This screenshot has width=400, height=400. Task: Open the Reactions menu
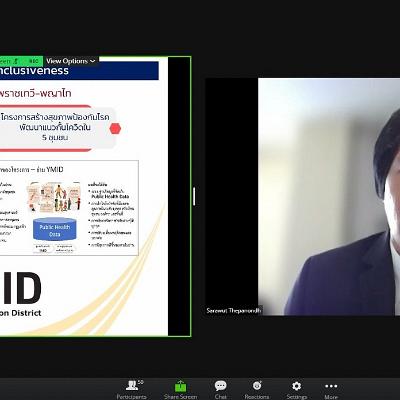(257, 390)
